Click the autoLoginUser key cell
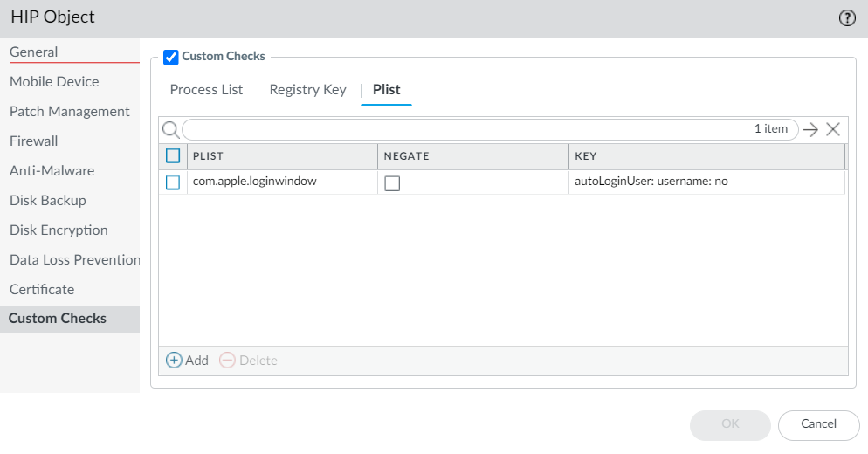Image resolution: width=868 pixels, height=454 pixels. [651, 182]
